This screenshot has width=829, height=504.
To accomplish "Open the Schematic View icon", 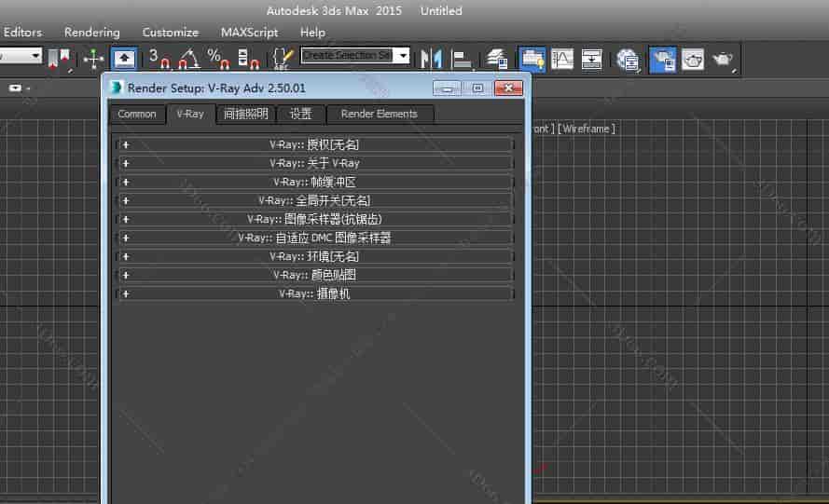I will tap(592, 59).
